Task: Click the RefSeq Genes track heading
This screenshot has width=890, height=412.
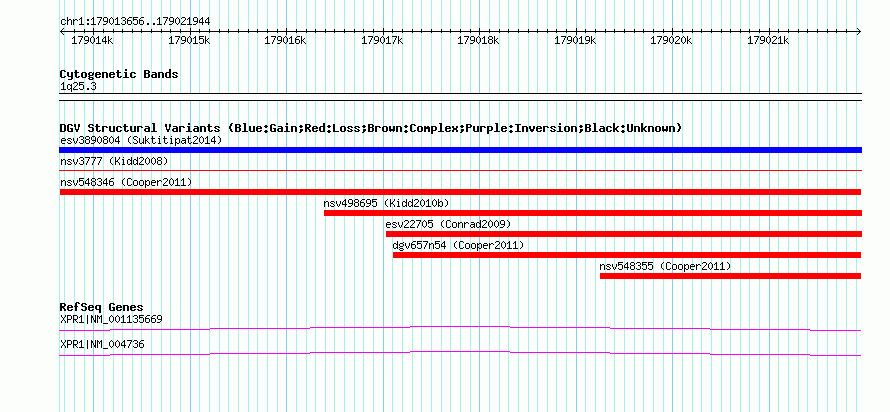Action: tap(102, 307)
